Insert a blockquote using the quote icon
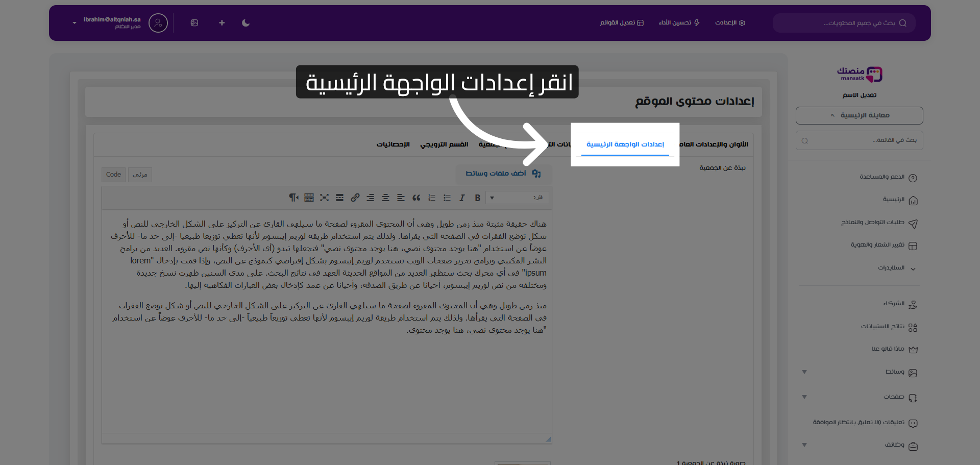The width and height of the screenshot is (980, 465). point(416,198)
